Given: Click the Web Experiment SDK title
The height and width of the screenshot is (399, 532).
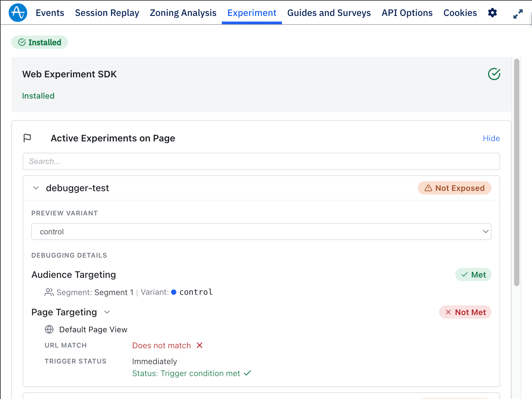Looking at the screenshot, I should (69, 74).
